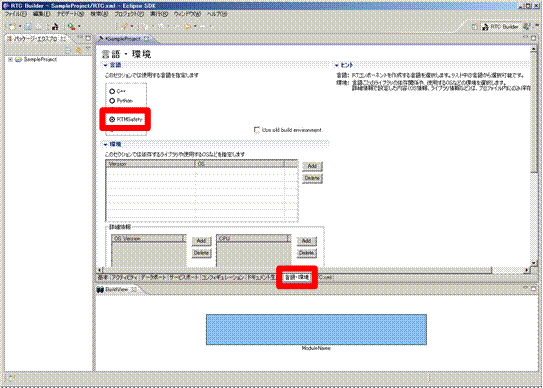This screenshot has height=388, width=543.
Task: Switch to the コンフィギュレーション tab
Action: pos(223,277)
